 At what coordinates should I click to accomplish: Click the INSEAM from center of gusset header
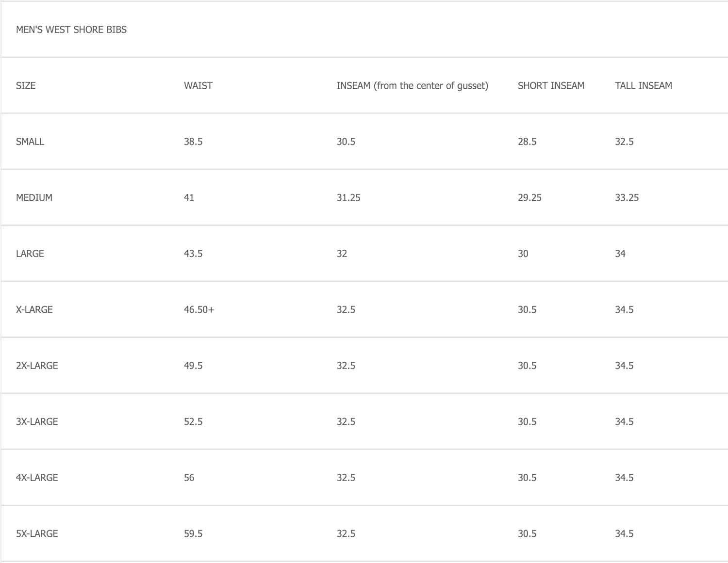(413, 86)
